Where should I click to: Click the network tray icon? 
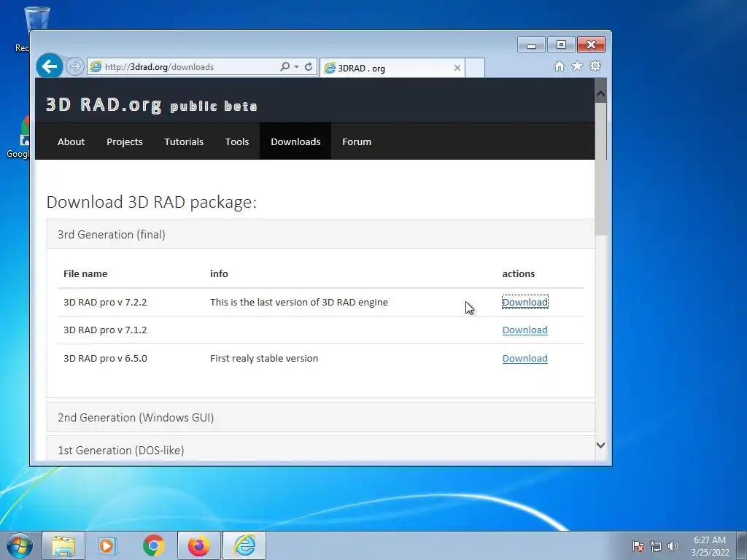(x=656, y=546)
